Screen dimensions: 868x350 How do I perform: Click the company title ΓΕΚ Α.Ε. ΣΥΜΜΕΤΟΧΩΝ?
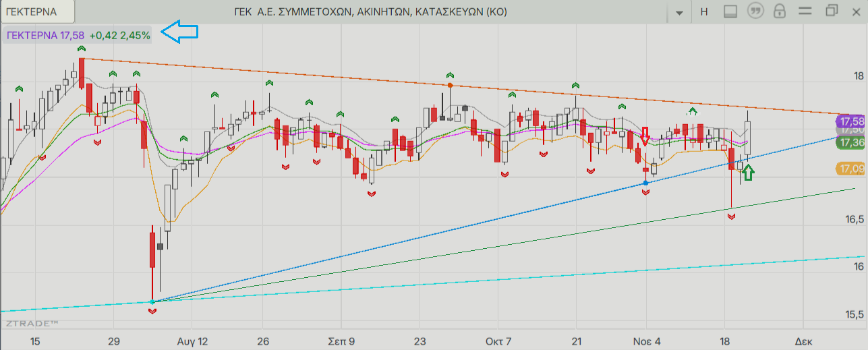370,12
